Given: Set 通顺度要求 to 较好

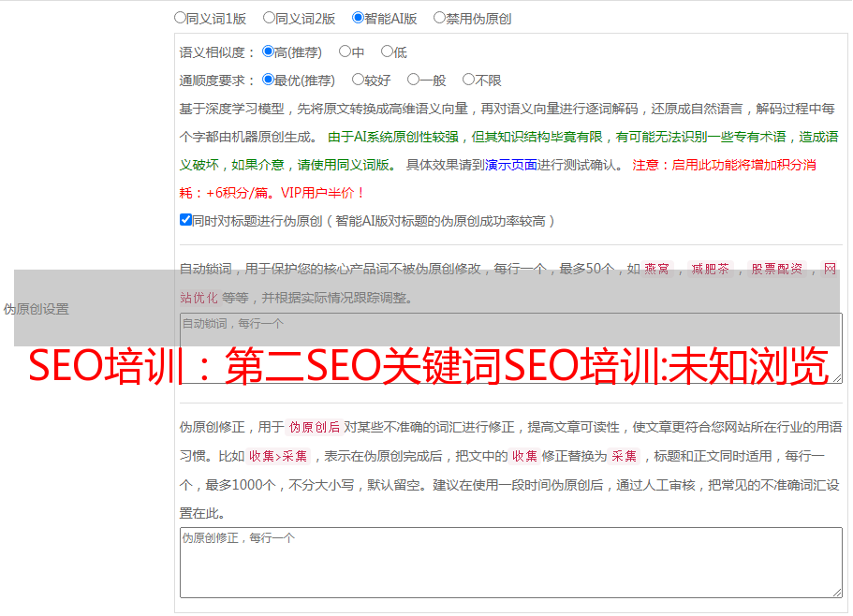Looking at the screenshot, I should [359, 81].
